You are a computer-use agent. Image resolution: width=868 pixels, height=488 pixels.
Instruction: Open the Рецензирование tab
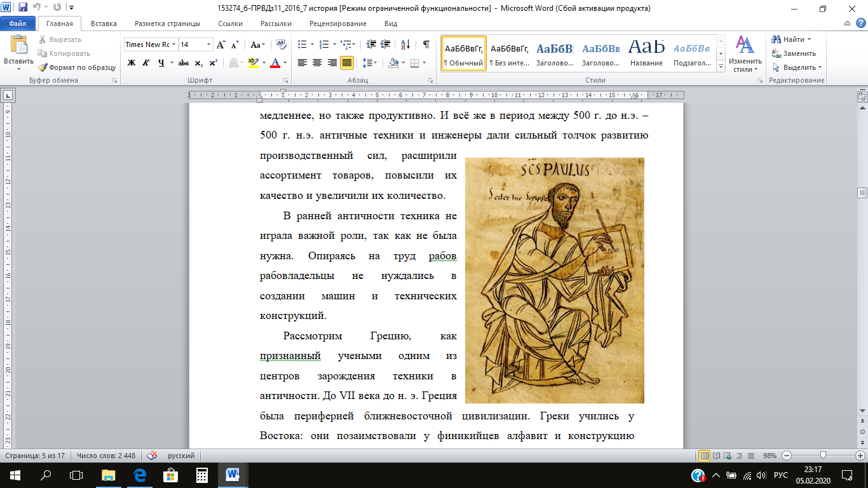[337, 24]
